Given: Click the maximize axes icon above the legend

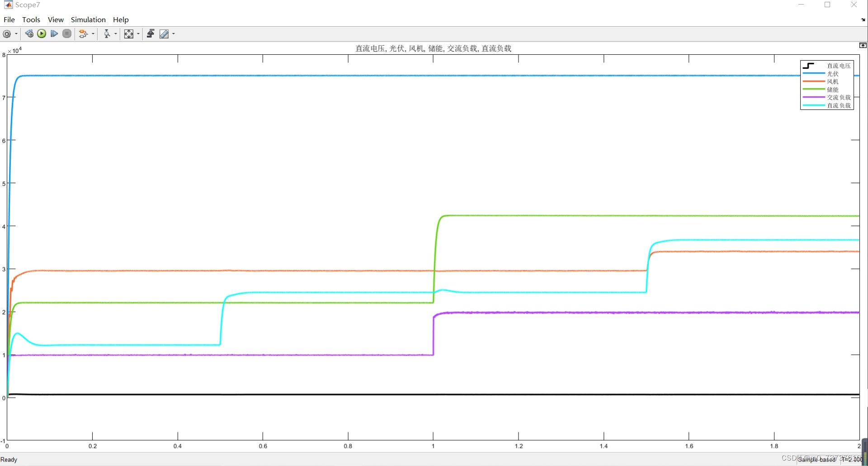Looking at the screenshot, I should point(863,45).
